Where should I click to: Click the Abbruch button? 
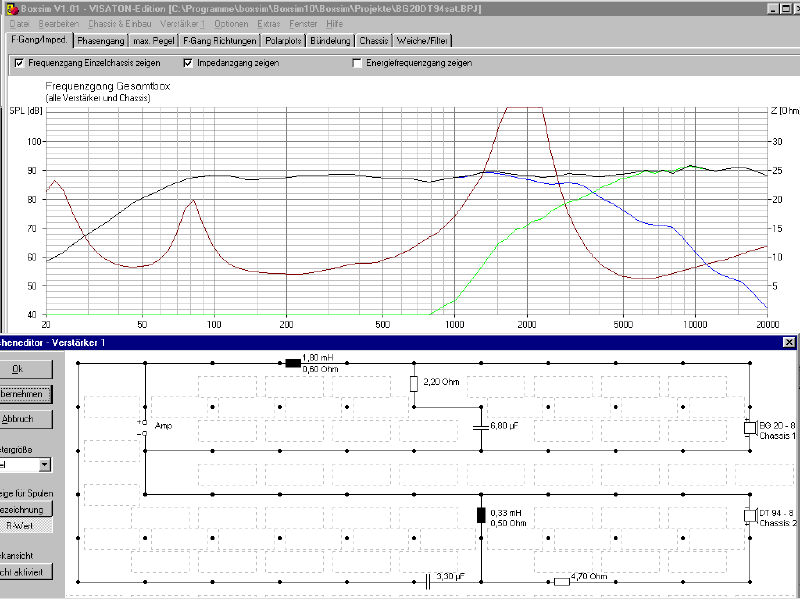[25, 418]
